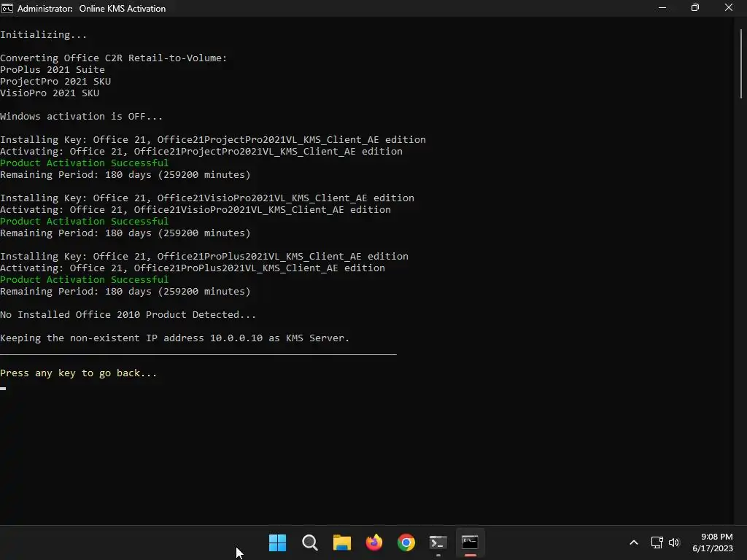Click 'Converting Office C2R Retail-to-Volume:' line

(114, 58)
